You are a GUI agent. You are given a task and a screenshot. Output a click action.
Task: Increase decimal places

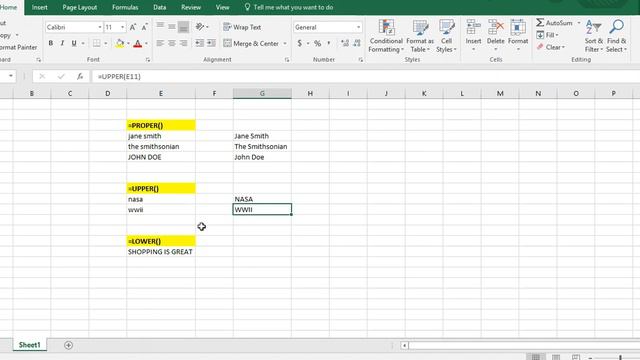(345, 43)
